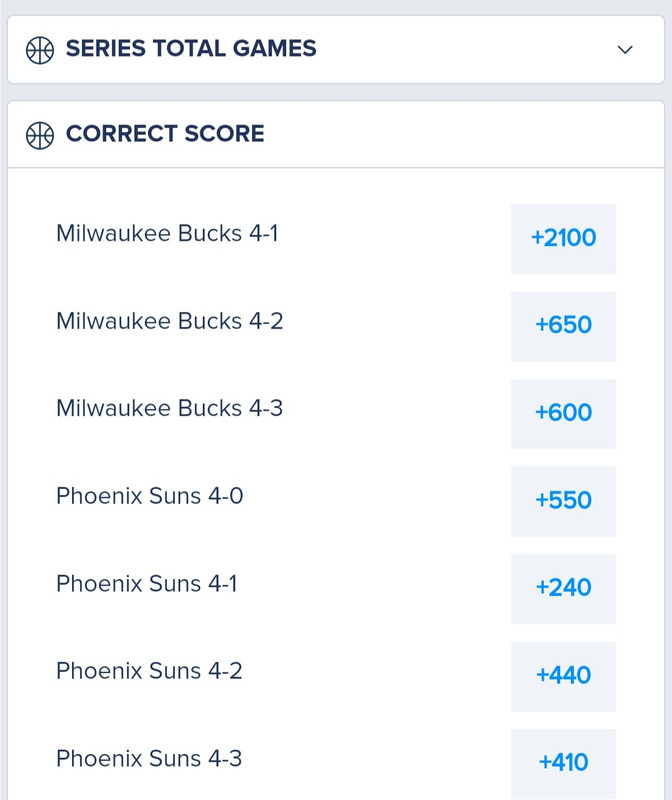Viewport: 672px width, 800px height.
Task: Pick Milwaukee Bucks 4-3 at +600
Action: (563, 414)
